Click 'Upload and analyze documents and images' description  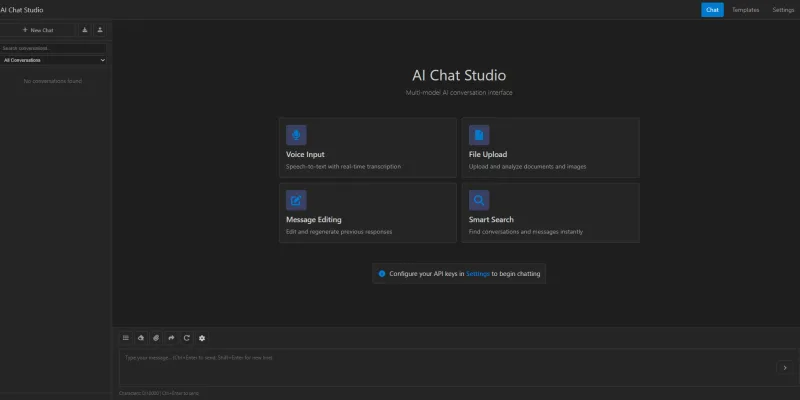tap(528, 167)
